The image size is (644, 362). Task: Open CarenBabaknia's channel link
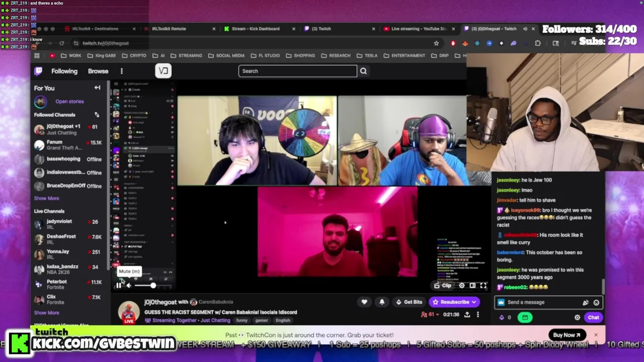(215, 302)
